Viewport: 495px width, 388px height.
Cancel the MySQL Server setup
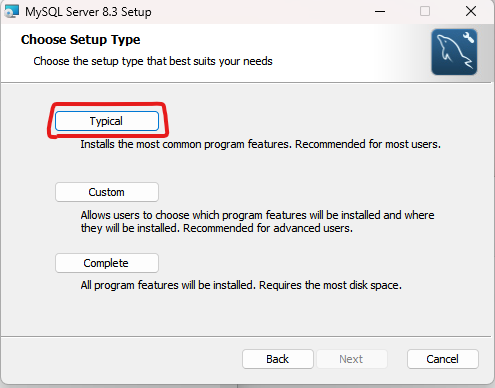click(443, 359)
